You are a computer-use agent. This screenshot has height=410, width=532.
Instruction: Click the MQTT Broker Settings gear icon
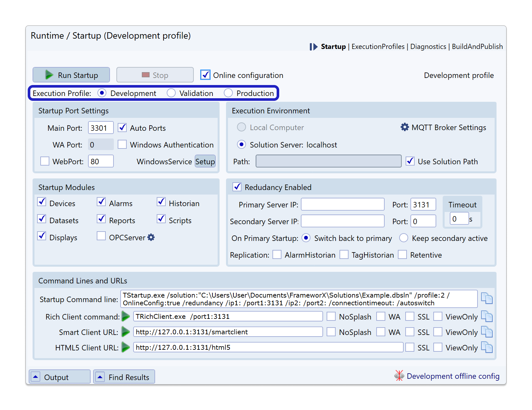(405, 127)
